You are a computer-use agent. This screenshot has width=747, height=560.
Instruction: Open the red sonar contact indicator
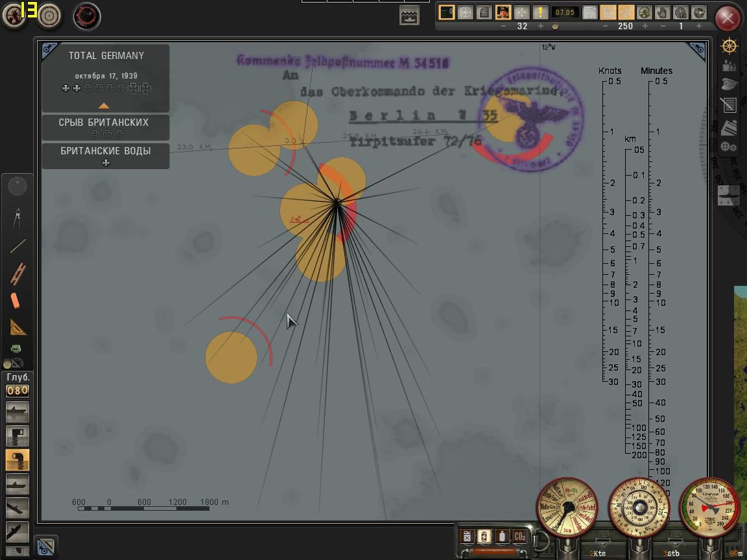[87, 16]
